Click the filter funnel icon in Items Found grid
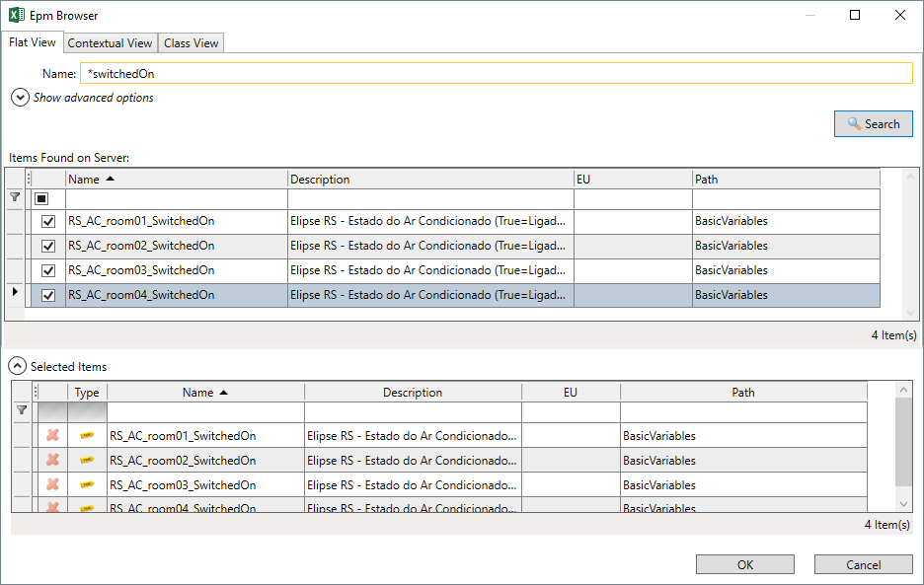The image size is (924, 585). point(15,198)
